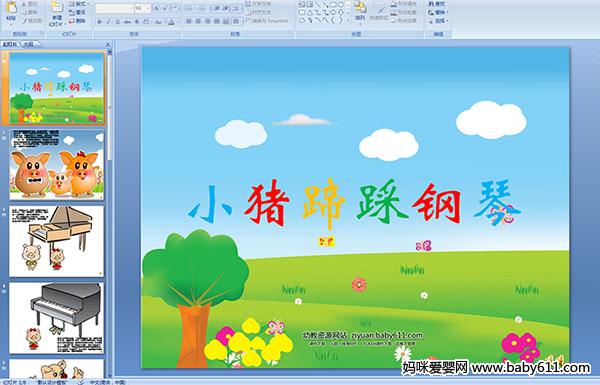Click the Arrange icon in drawing group
The height and width of the screenshot is (385, 600).
click(x=360, y=11)
